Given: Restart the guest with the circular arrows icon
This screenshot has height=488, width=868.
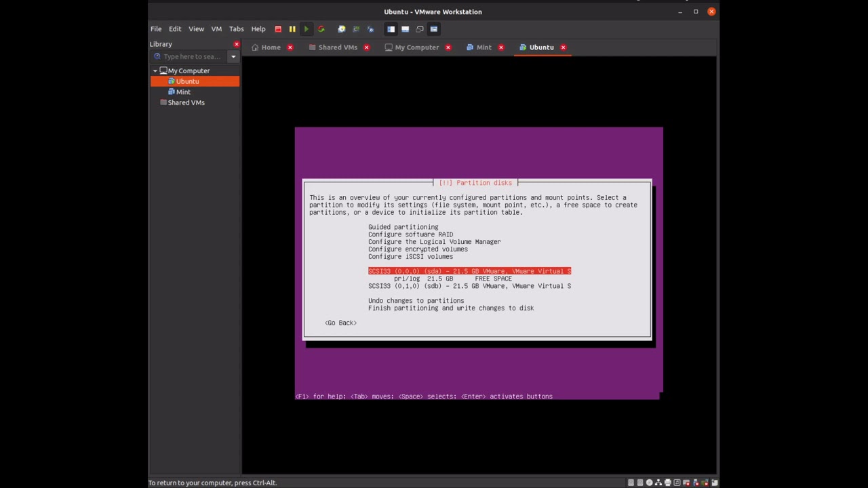Looking at the screenshot, I should [x=321, y=29].
